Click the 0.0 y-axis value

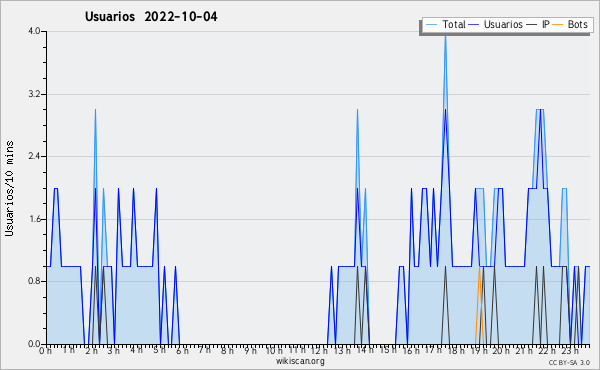[34, 344]
